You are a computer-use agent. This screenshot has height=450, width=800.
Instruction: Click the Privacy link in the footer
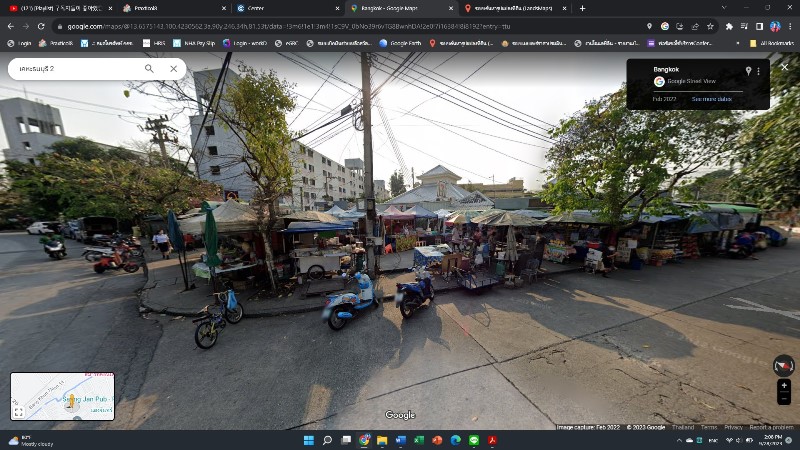pos(733,427)
